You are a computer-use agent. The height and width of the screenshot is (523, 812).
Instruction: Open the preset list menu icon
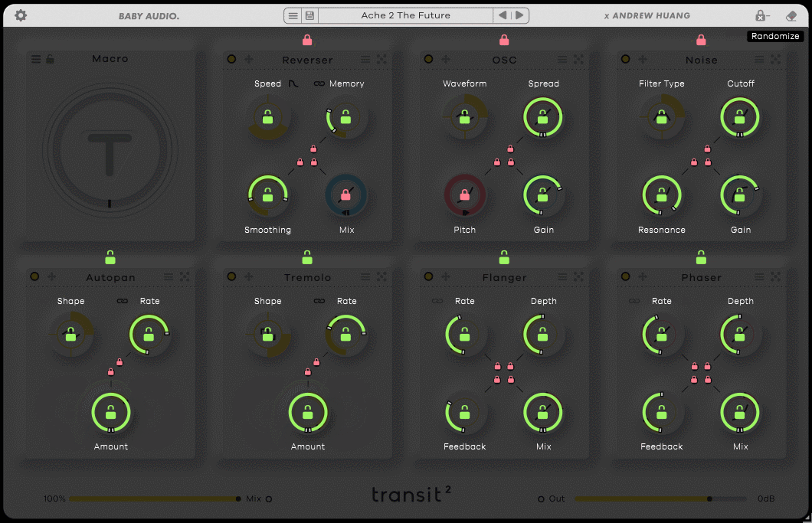(293, 15)
